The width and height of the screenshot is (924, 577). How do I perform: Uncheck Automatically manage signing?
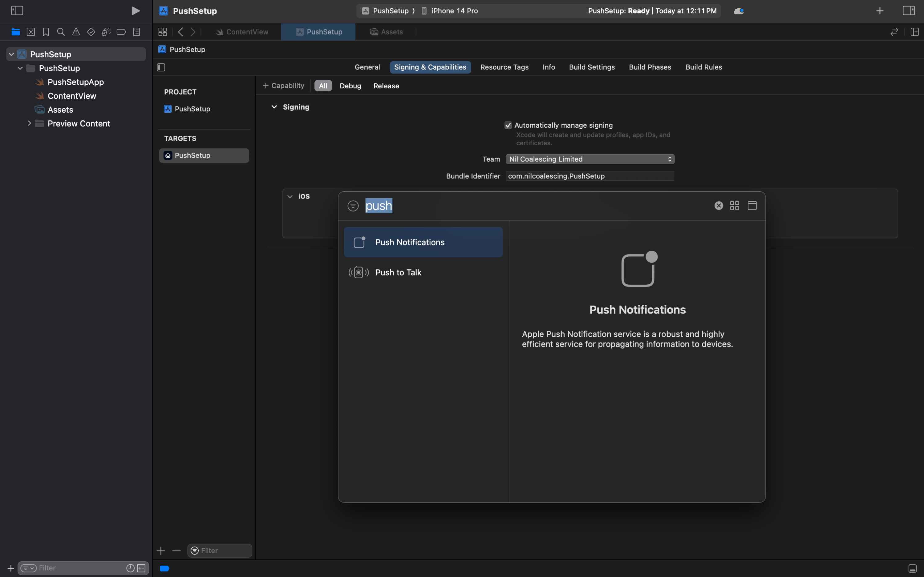(508, 125)
